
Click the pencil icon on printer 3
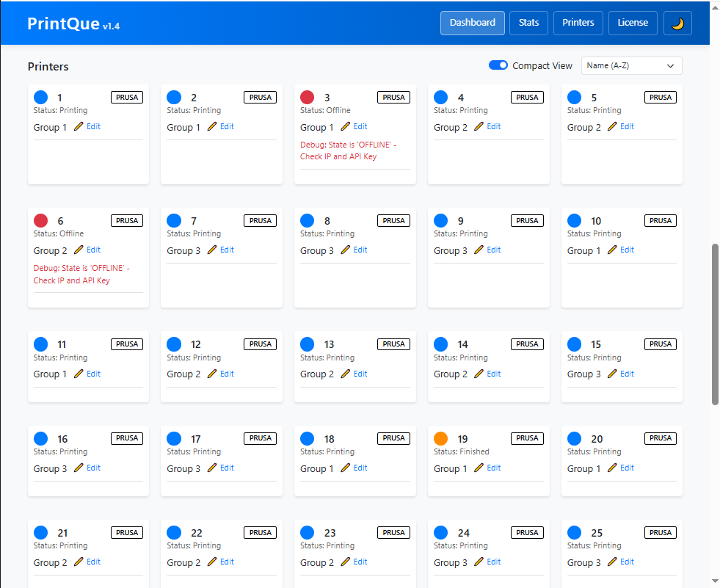pos(345,126)
